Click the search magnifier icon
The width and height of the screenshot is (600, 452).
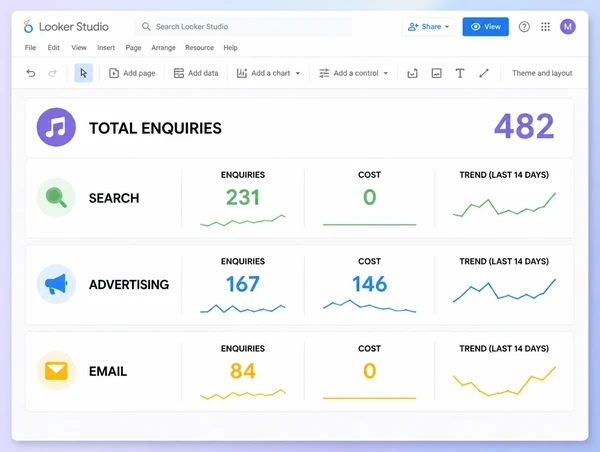point(146,26)
